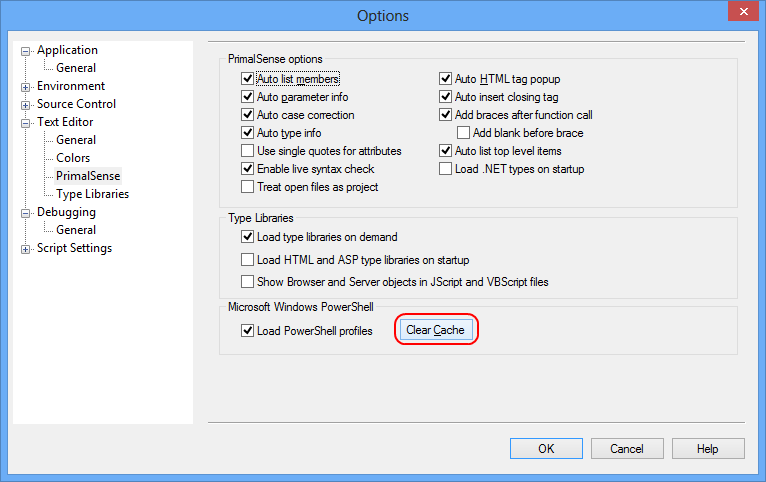This screenshot has height=482, width=766.
Task: Open Type Libraries tree item
Action: [x=92, y=194]
